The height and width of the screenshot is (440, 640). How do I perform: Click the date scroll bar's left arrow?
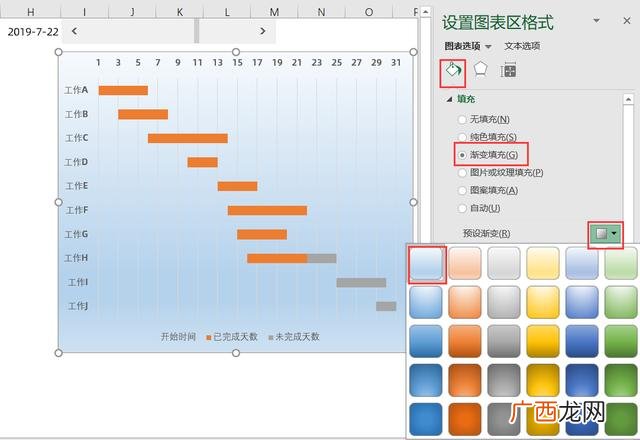tap(74, 31)
